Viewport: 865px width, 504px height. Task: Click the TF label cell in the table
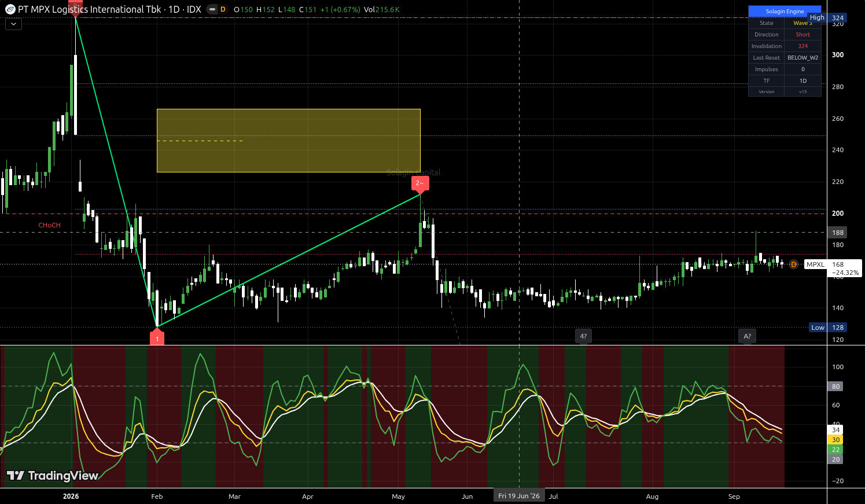(766, 81)
